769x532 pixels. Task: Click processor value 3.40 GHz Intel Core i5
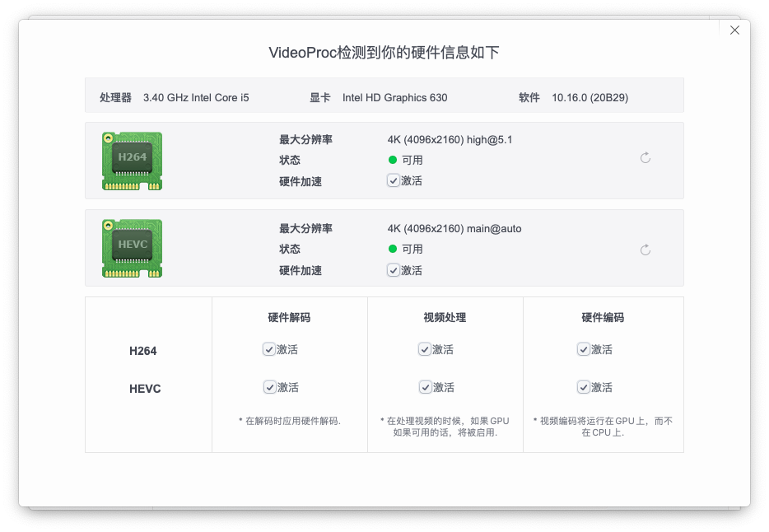[196, 97]
